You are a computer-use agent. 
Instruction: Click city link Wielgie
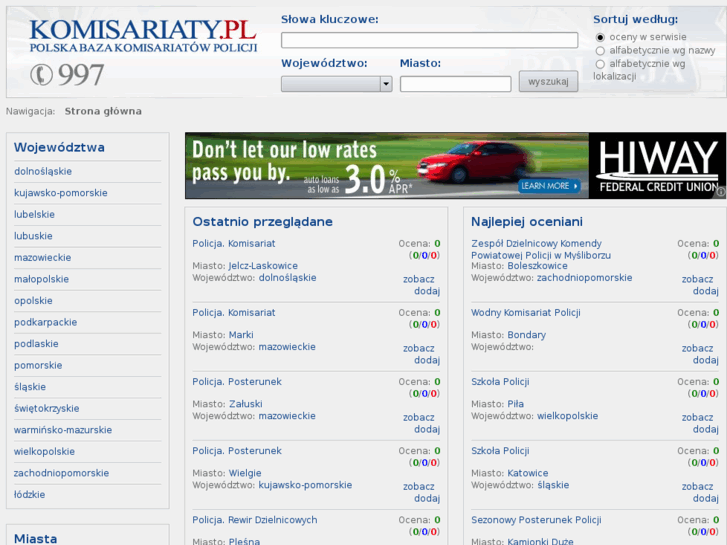pyautogui.click(x=245, y=474)
